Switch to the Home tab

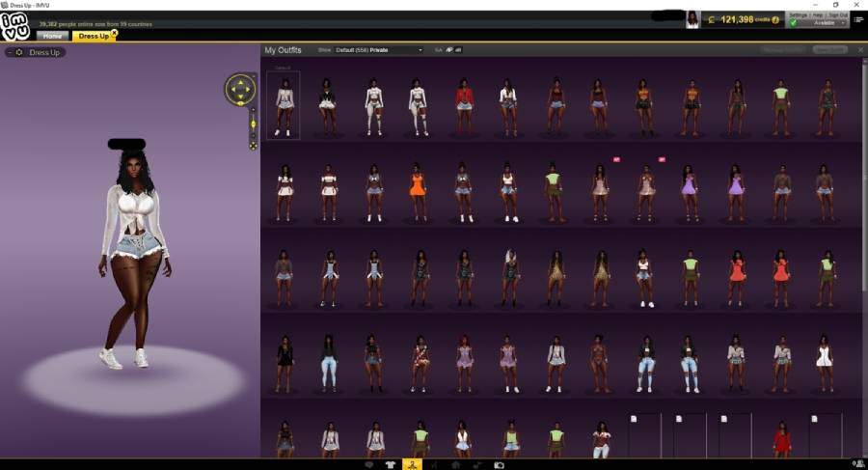(53, 36)
